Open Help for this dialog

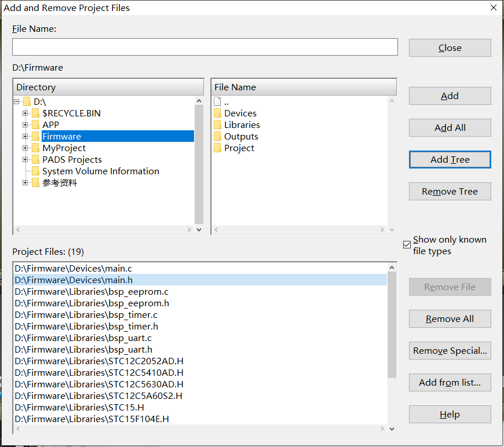click(x=450, y=414)
